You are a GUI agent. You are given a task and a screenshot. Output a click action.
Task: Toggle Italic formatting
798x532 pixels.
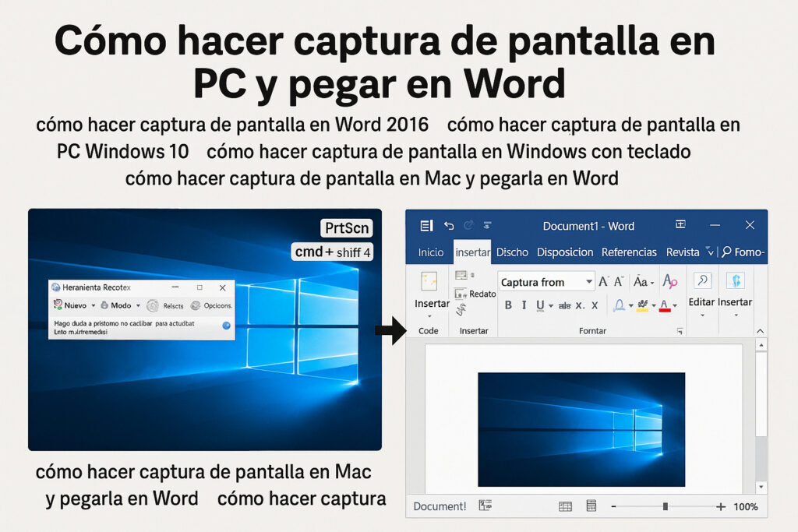[524, 305]
